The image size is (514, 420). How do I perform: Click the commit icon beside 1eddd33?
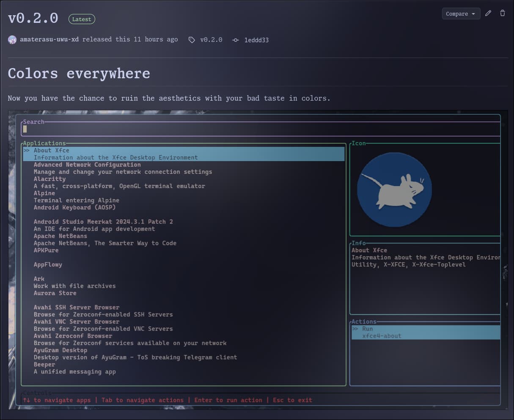click(236, 40)
